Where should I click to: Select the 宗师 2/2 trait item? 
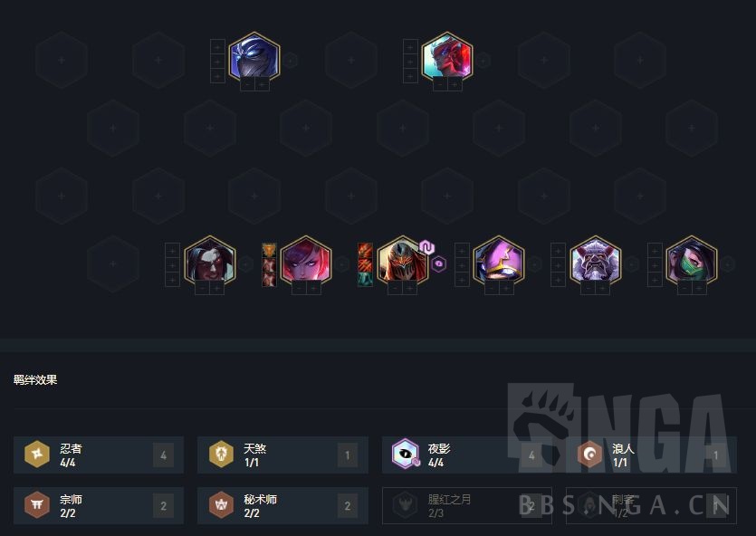coord(99,505)
